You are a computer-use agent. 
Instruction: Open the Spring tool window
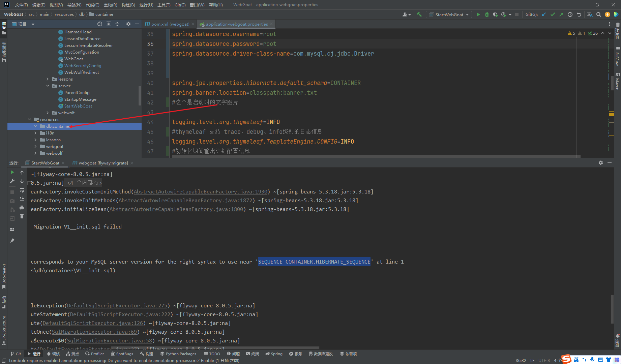pos(274,354)
